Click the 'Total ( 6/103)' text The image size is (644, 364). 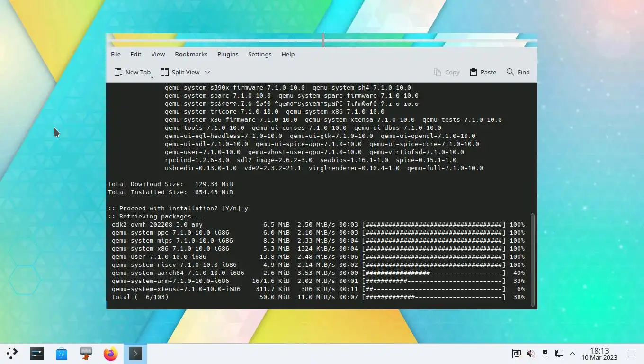140,297
